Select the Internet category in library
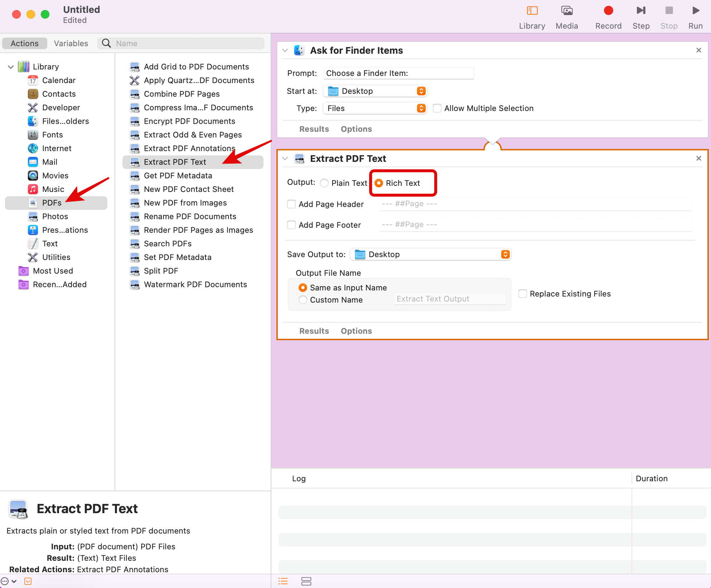Image resolution: width=711 pixels, height=588 pixels. [57, 148]
